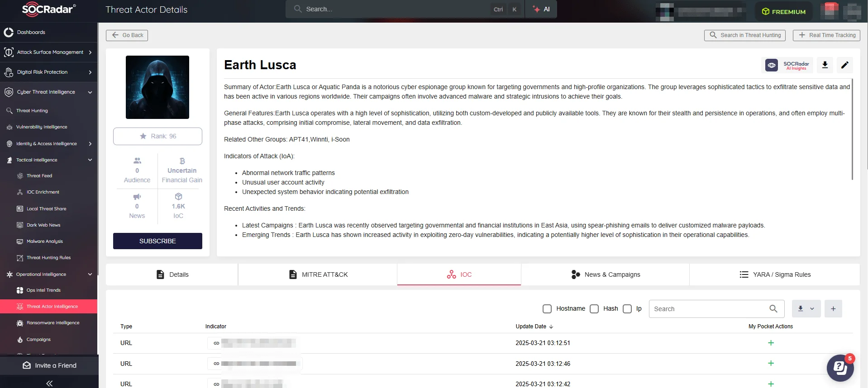Screen dimensions: 868x388
Task: Open Vulnerability Intelligence page
Action: point(42,127)
